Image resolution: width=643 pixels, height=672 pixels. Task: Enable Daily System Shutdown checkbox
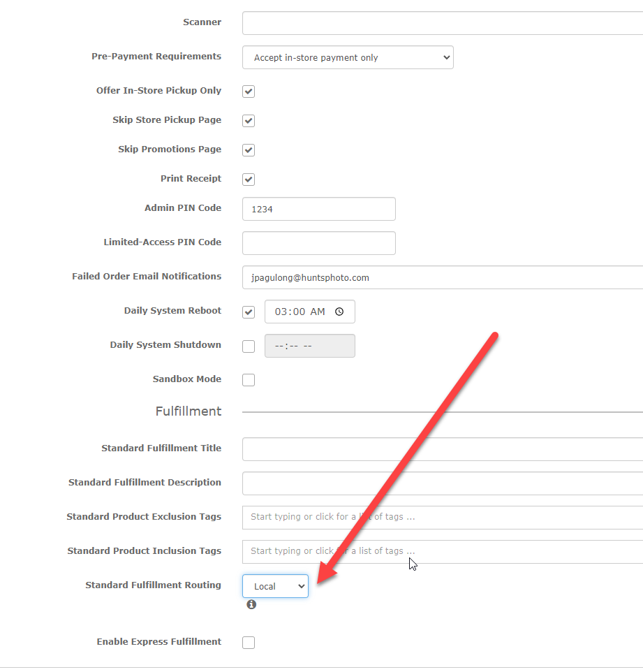[249, 346]
